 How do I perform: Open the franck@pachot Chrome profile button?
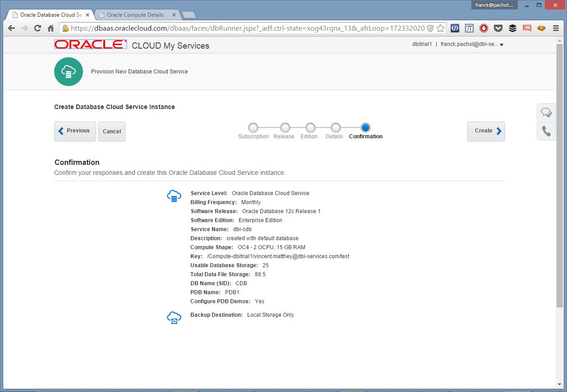[495, 5]
